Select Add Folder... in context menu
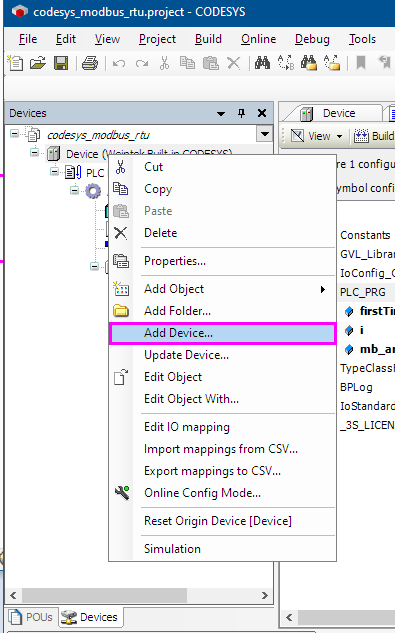The width and height of the screenshot is (395, 633). (x=223, y=311)
